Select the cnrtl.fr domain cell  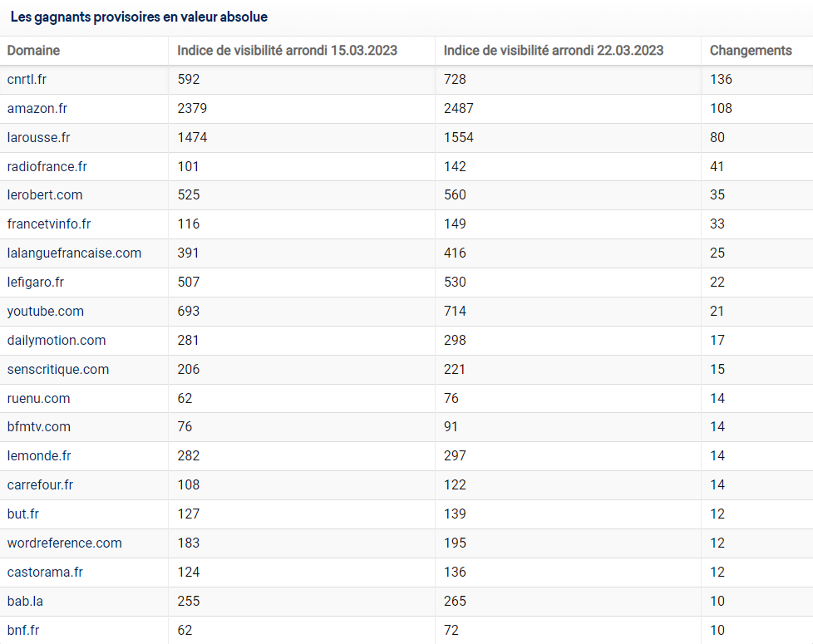[28, 80]
